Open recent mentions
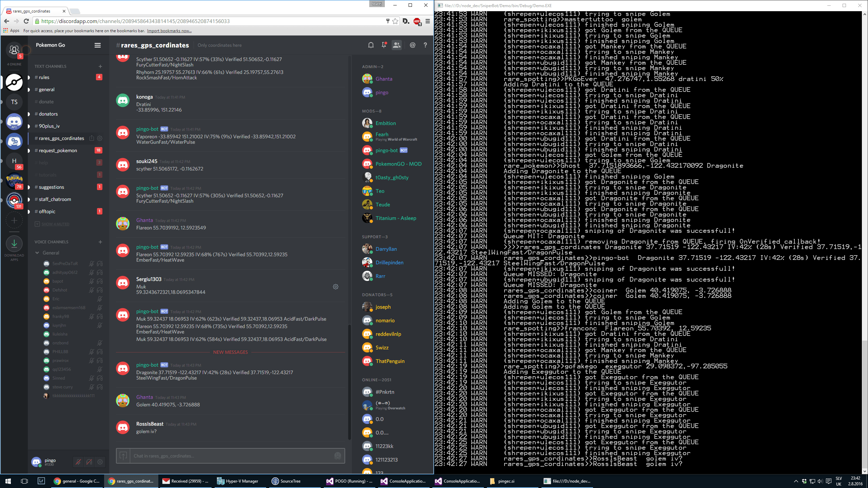The height and width of the screenshot is (488, 868). coord(412,45)
